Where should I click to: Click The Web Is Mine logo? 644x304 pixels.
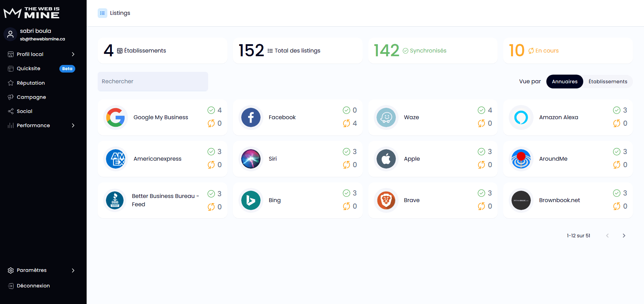31,12
